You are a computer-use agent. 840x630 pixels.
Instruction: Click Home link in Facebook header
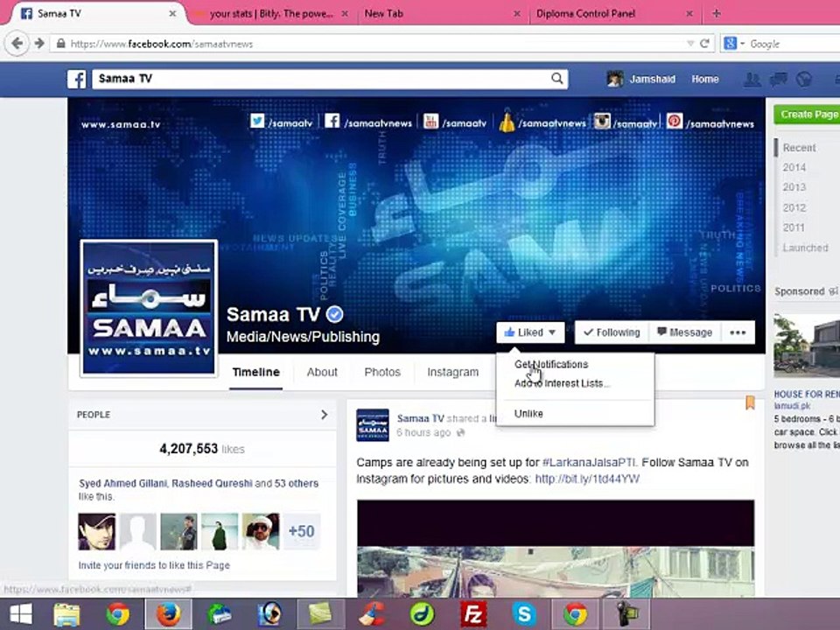pyautogui.click(x=705, y=80)
